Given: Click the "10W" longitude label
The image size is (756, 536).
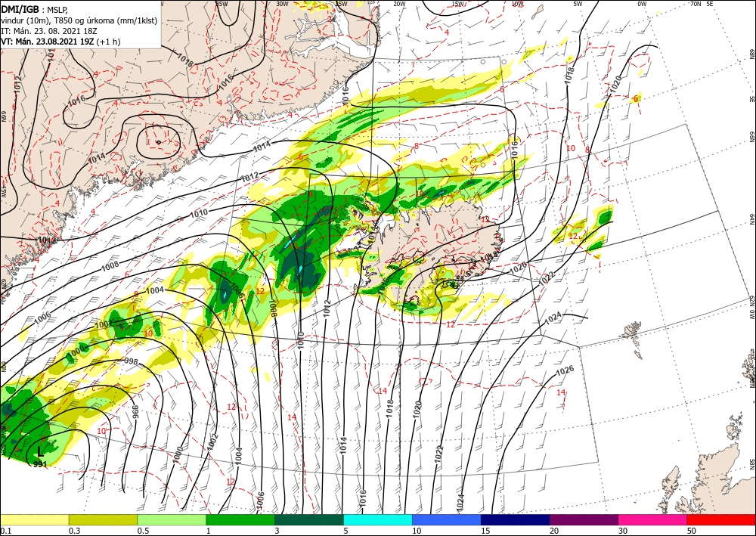Looking at the screenshot, I should pyautogui.click(x=517, y=4).
